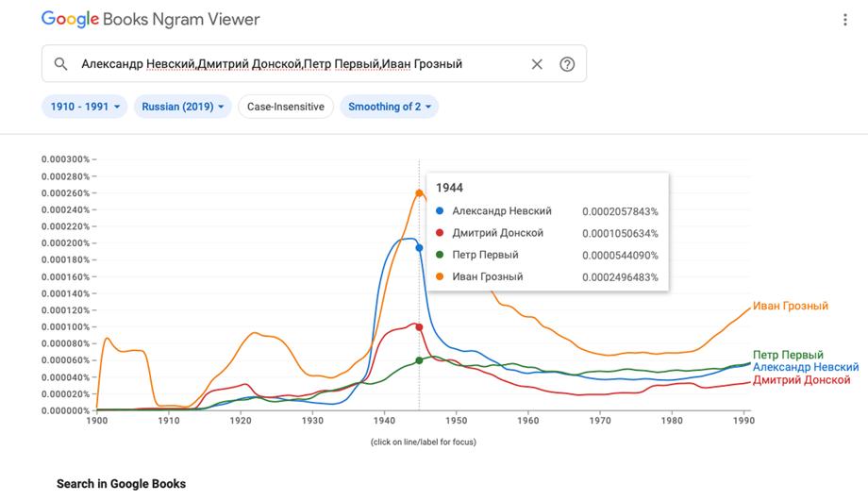Click blue swatch beside Александр Невский in tooltip
The width and height of the screenshot is (868, 500).
pyautogui.click(x=440, y=211)
